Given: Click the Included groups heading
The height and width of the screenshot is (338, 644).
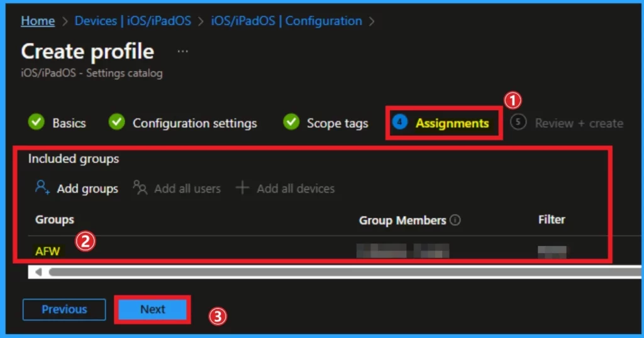Looking at the screenshot, I should 74,159.
